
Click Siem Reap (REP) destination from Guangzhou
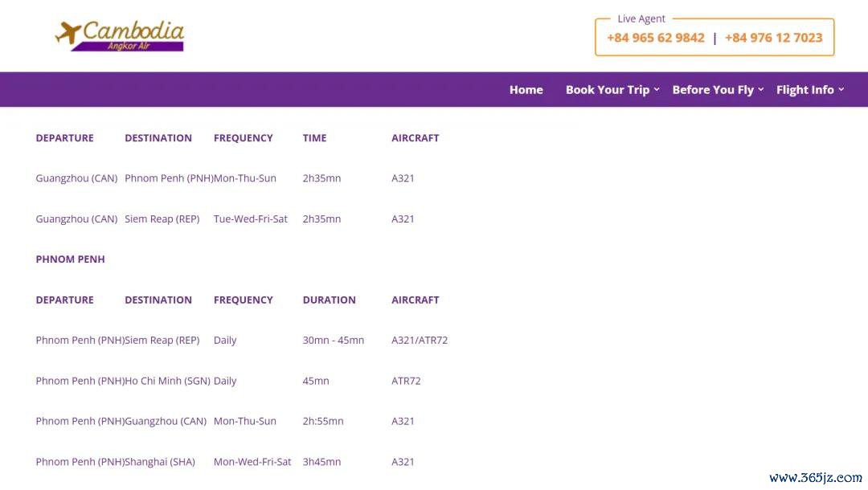[x=162, y=218]
